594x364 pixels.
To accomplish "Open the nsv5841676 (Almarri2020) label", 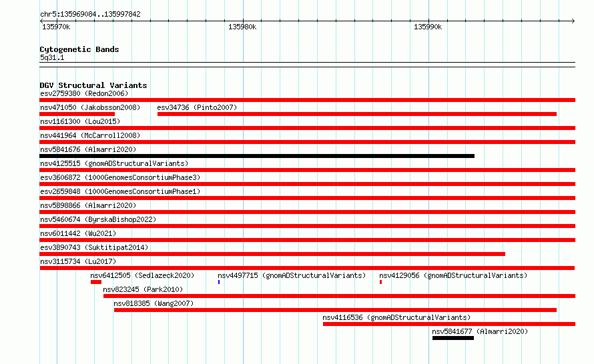I will click(x=88, y=149).
